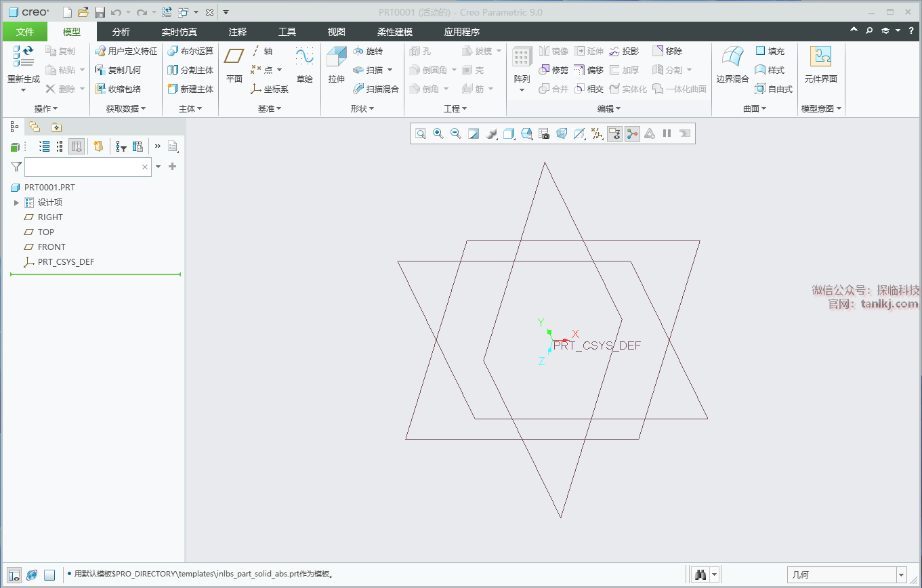The width and height of the screenshot is (922, 588).
Task: Click the 用户定义特征 button
Action: (x=126, y=51)
